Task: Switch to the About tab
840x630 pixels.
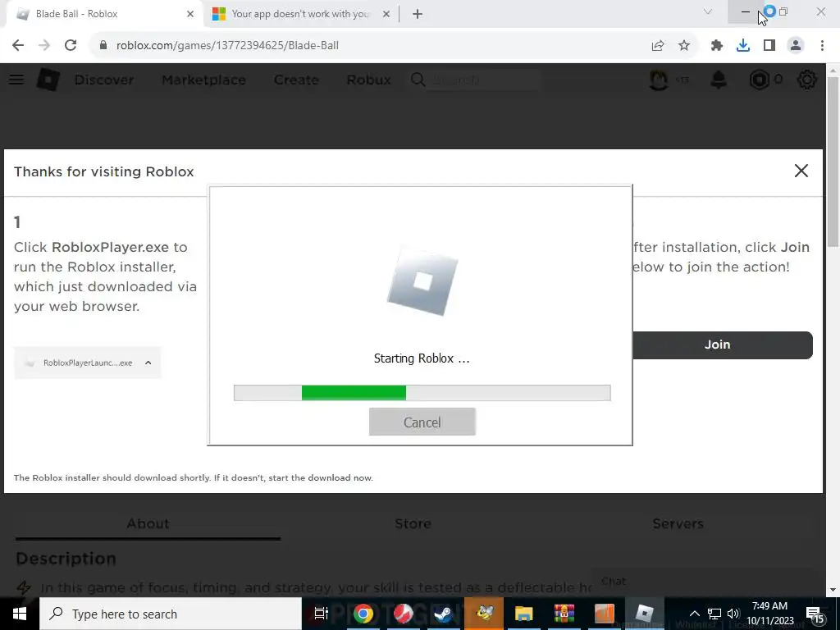Action: (x=148, y=523)
